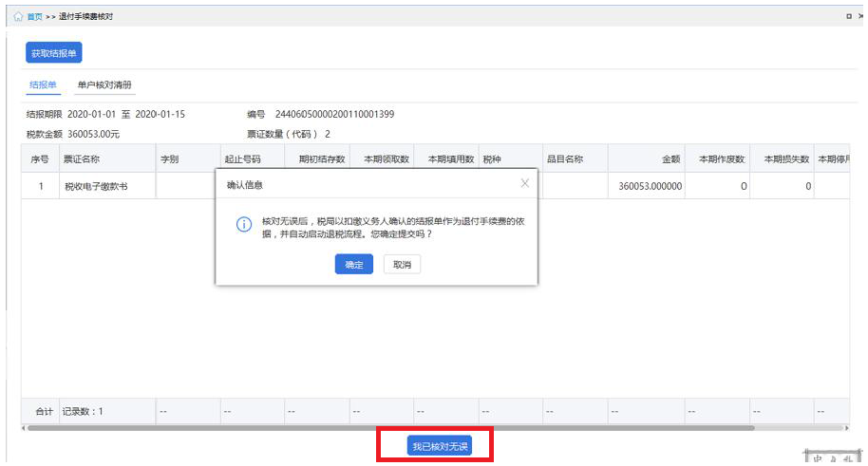
Task: Click the 本期损失数 column header
Action: pyautogui.click(x=783, y=158)
